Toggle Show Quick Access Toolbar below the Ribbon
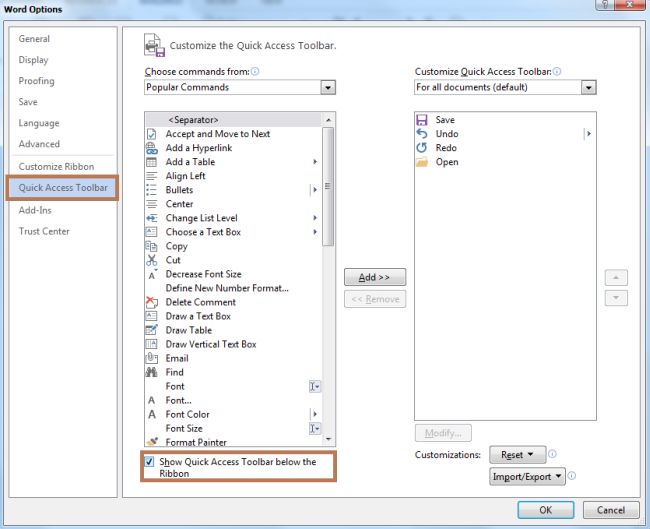Image resolution: width=650 pixels, height=529 pixels. pos(150,461)
